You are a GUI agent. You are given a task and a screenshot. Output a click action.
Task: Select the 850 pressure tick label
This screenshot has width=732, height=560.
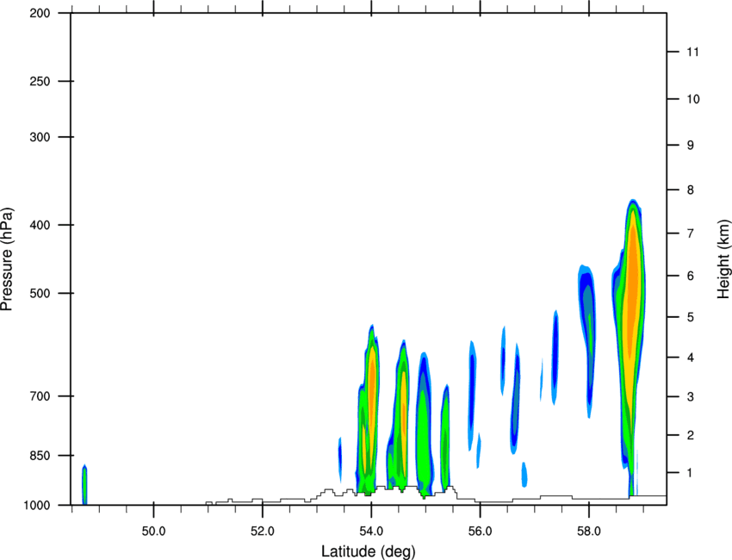(x=40, y=456)
